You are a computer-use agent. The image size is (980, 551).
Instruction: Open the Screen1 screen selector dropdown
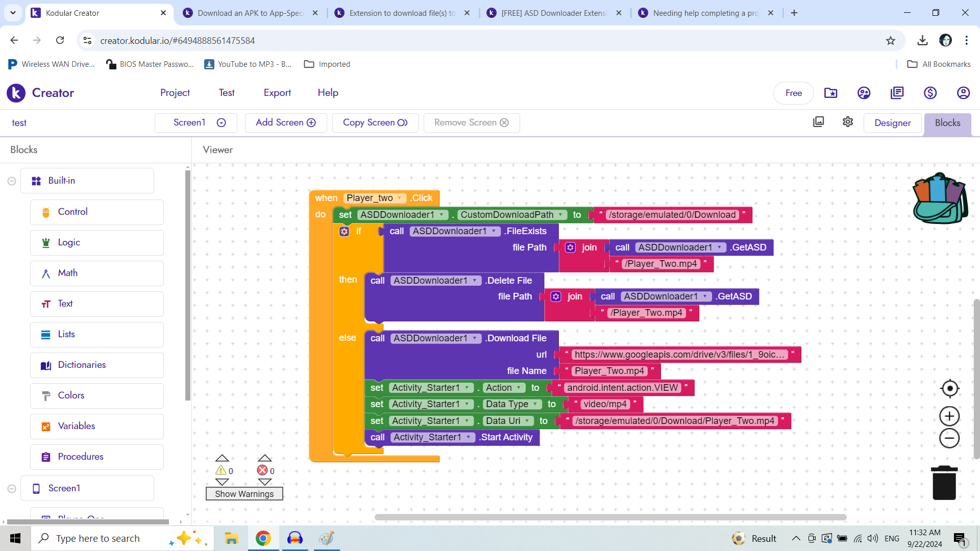point(221,122)
